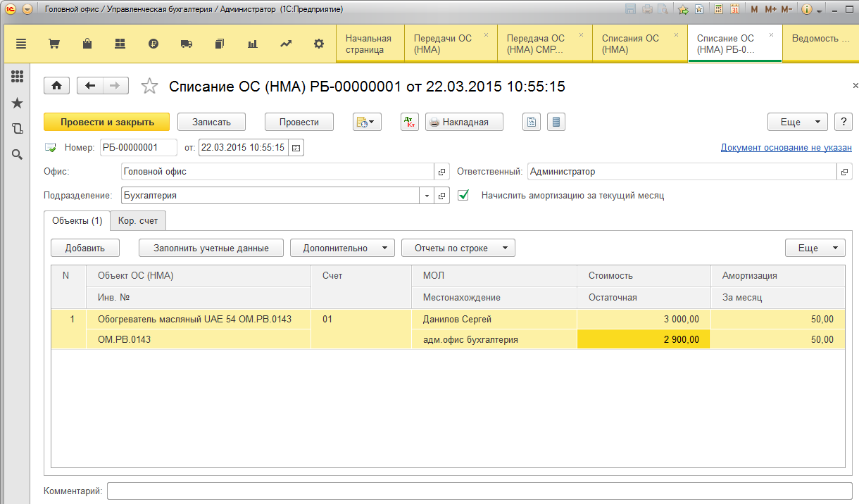Open the stacked documents section
Viewport: 859px width, 504px height.
220,44
